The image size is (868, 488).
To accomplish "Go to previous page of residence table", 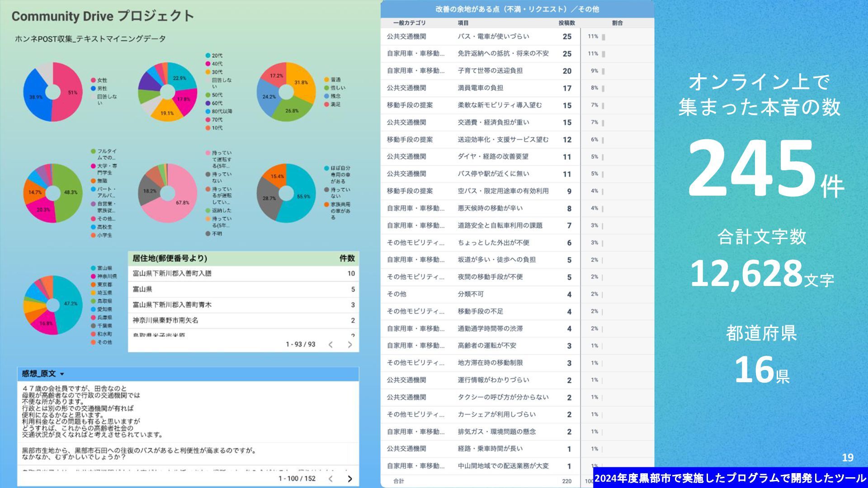I will [330, 345].
